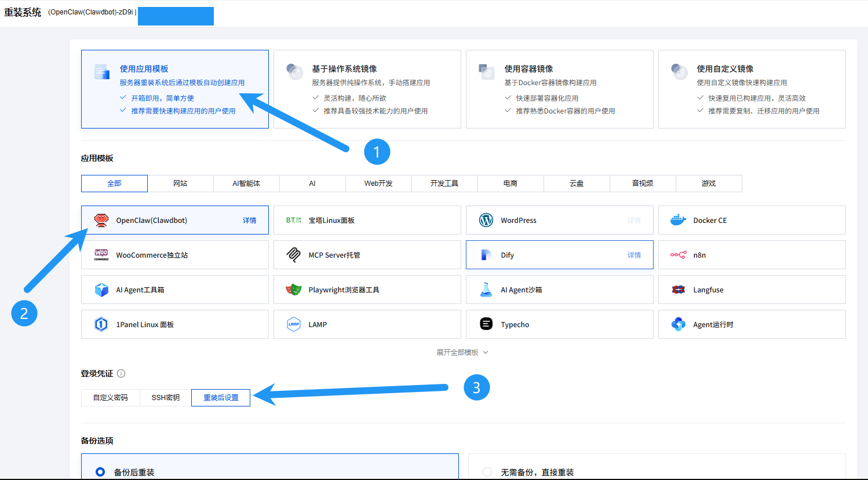The width and height of the screenshot is (868, 480).
Task: Click the 登录凭证 help info icon
Action: pos(121,373)
